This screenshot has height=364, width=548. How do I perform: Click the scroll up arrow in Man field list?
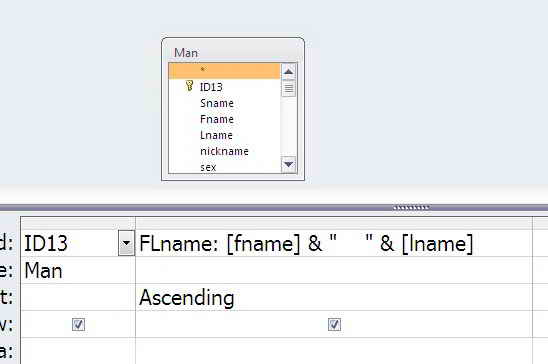pos(288,72)
